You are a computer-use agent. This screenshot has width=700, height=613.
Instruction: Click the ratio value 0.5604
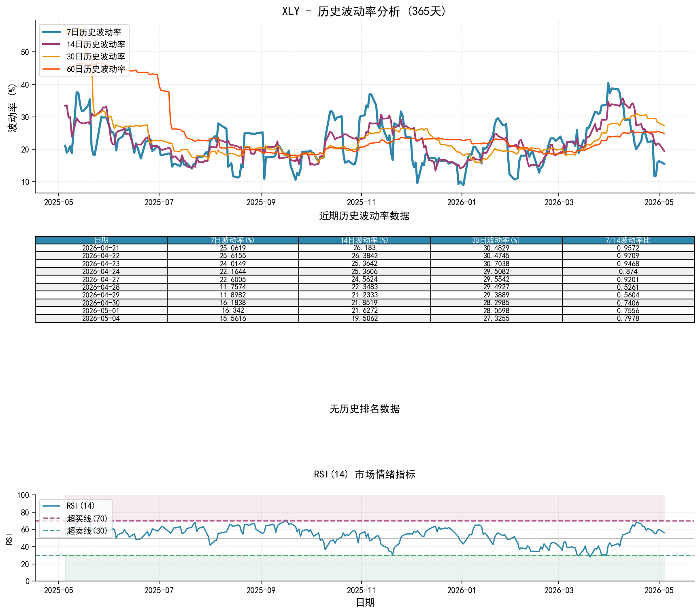(628, 295)
